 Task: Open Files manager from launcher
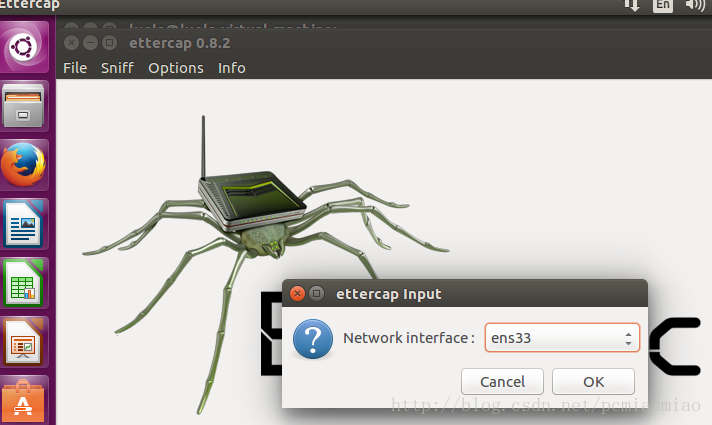point(23,106)
